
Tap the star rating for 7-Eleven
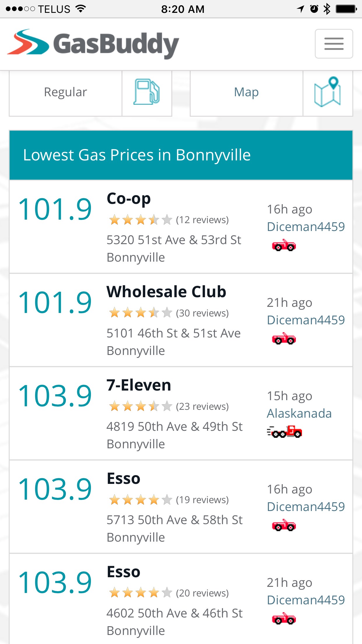pos(140,406)
